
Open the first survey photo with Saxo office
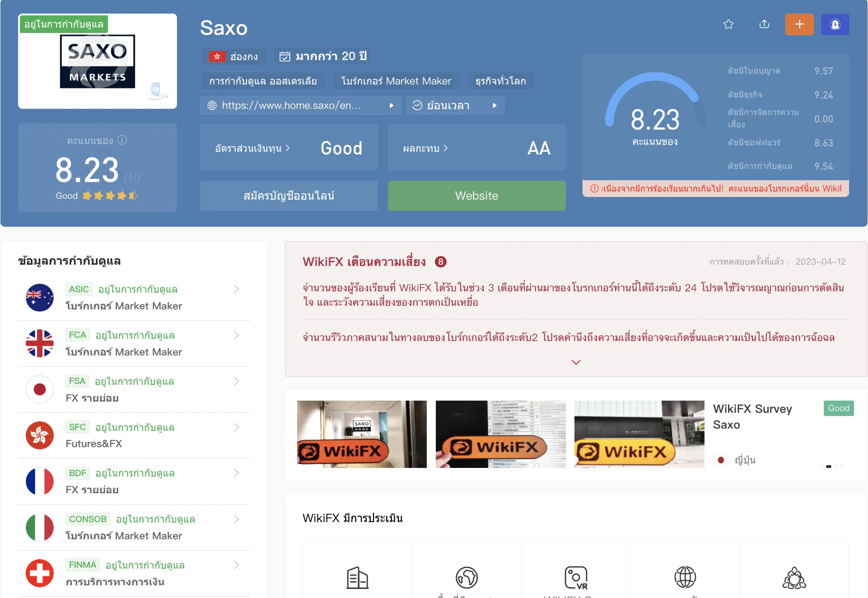(x=362, y=434)
